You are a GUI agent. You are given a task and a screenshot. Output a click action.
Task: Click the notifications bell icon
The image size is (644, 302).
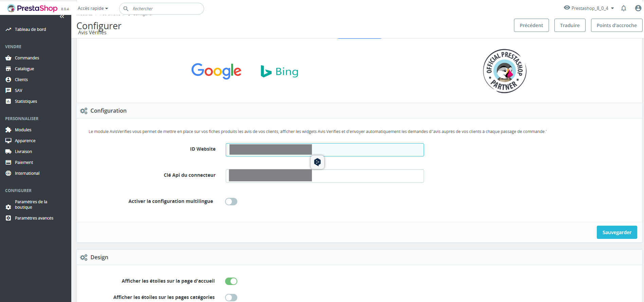(x=624, y=8)
